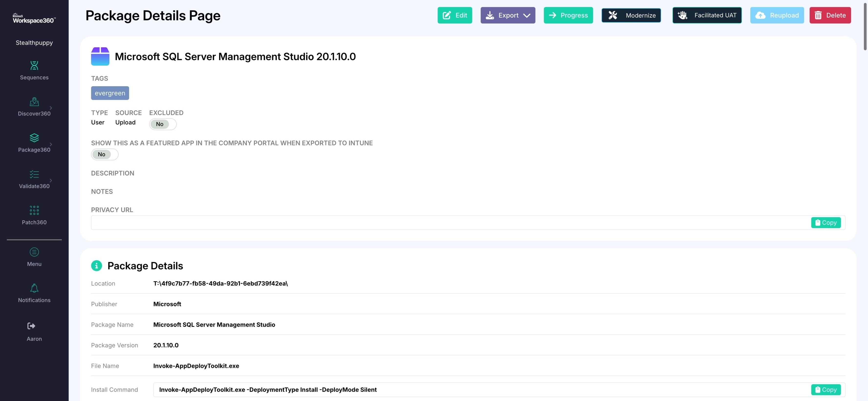Select the Notifications menu label
This screenshot has height=401, width=868.
(34, 300)
